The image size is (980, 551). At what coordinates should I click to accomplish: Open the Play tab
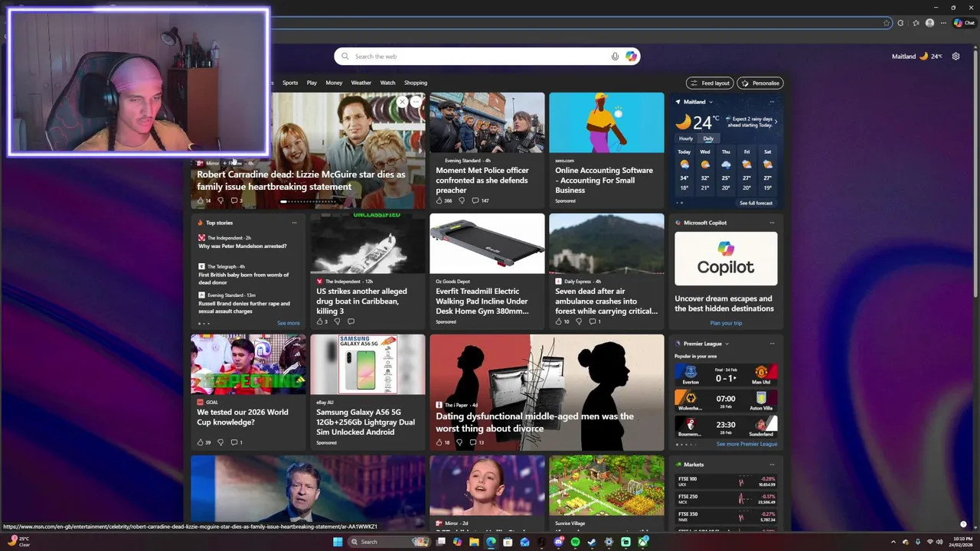[x=312, y=83]
